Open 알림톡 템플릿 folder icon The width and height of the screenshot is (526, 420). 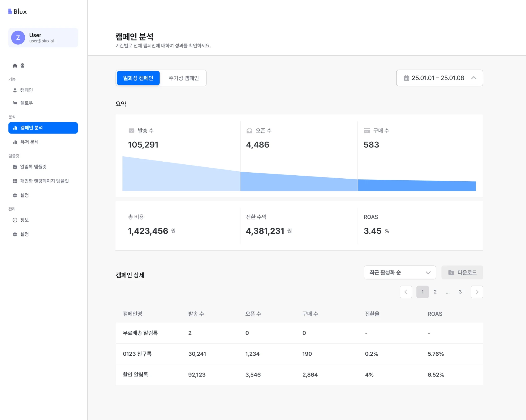[15, 167]
